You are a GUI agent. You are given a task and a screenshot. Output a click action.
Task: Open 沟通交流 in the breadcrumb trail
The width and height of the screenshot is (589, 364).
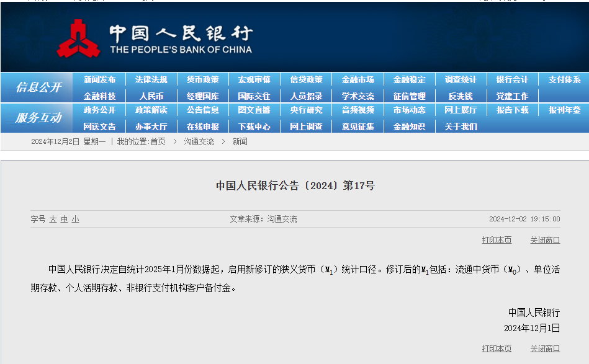(199, 142)
